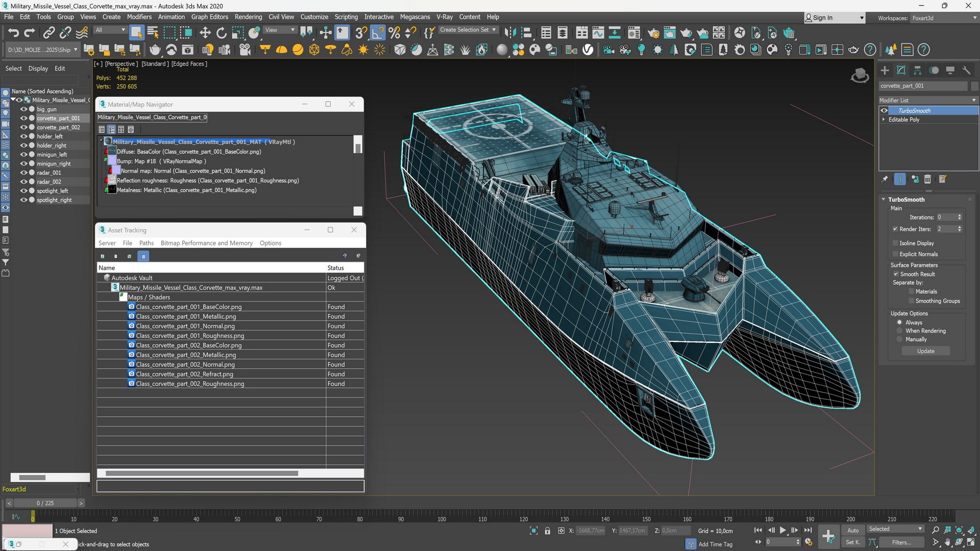Play the animation
This screenshot has height=551, width=980.
[782, 531]
